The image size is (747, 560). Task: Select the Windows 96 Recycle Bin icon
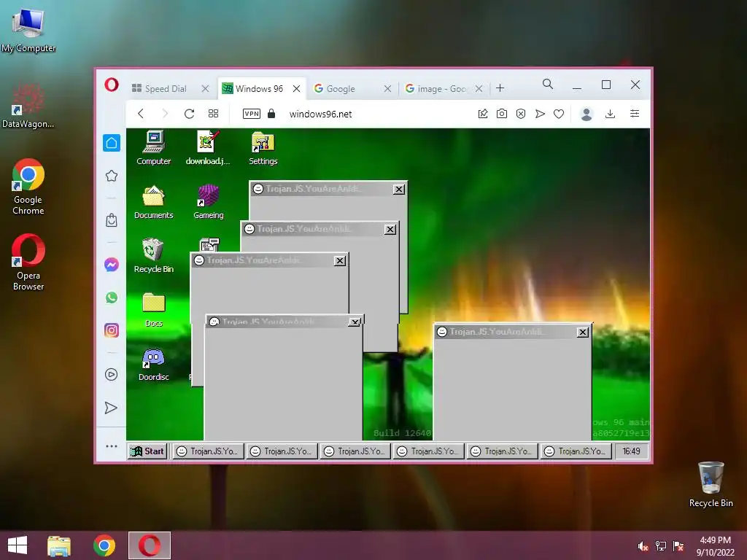[x=153, y=256]
